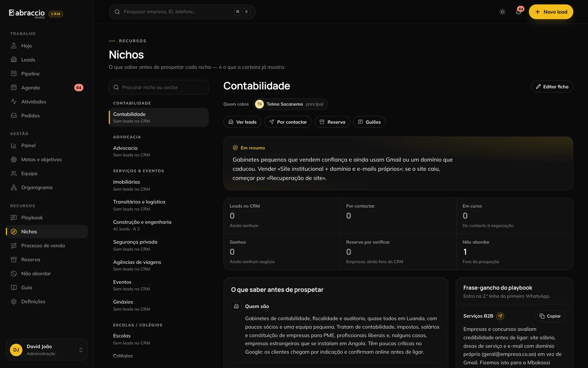588x368 pixels.
Task: Open the Guiões button
Action: (369, 122)
